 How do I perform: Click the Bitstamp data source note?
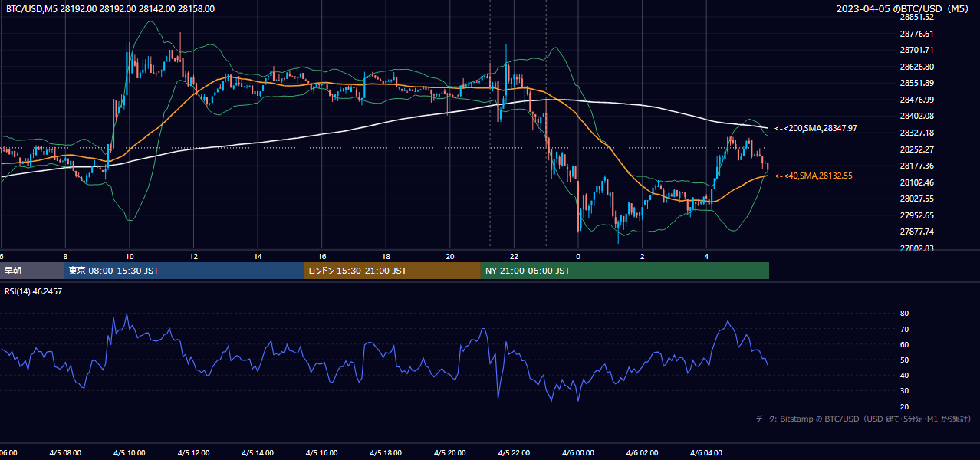pyautogui.click(x=863, y=419)
